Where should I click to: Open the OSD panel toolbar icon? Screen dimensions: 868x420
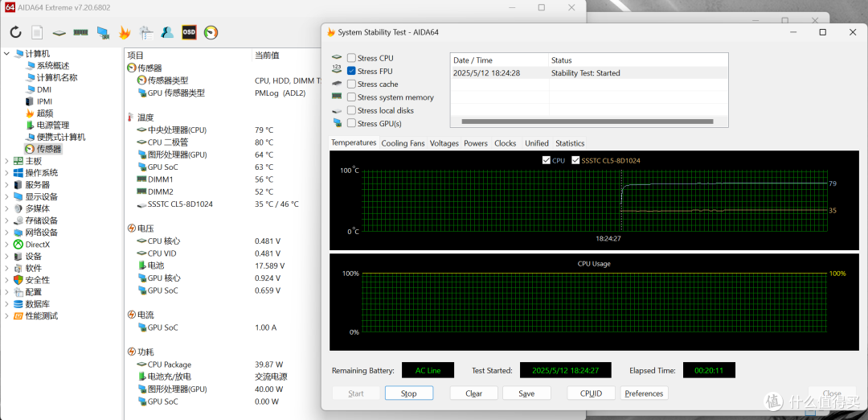[190, 32]
